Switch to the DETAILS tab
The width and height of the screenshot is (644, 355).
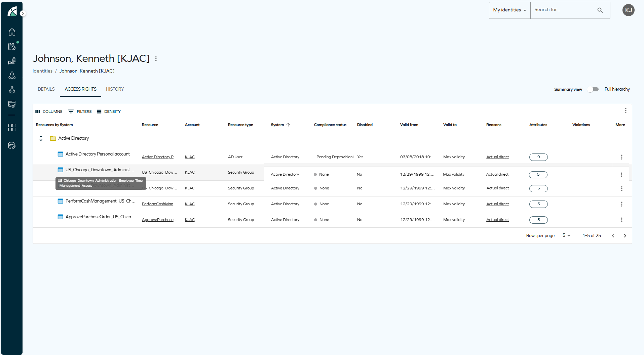coord(46,89)
